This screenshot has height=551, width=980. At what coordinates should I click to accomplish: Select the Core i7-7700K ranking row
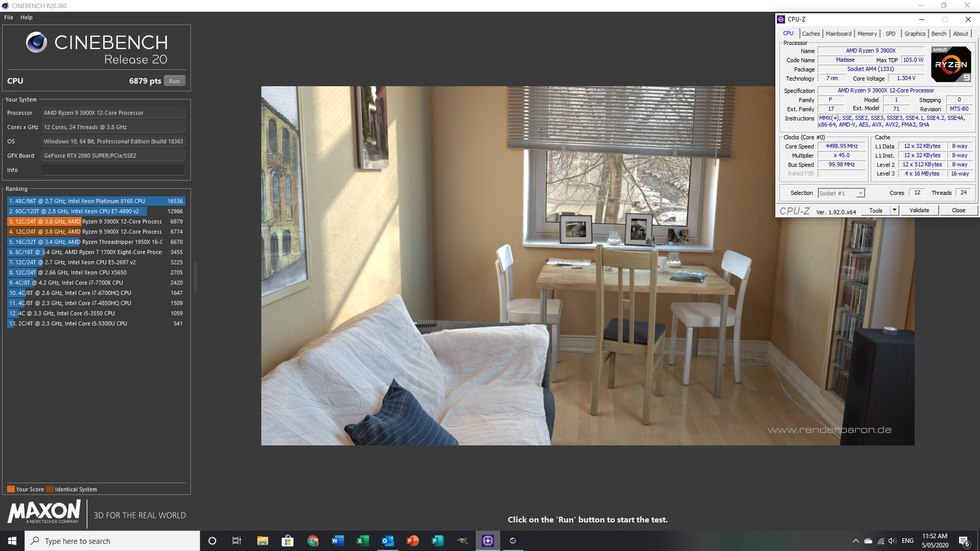tap(96, 283)
